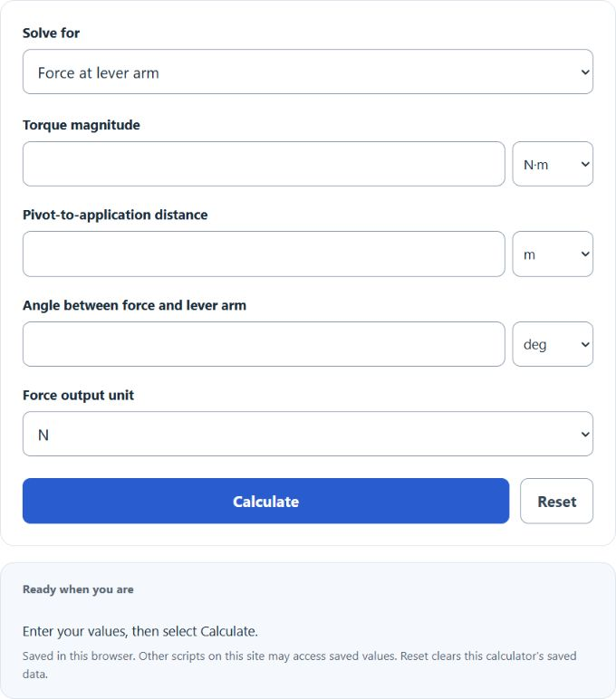Click the 'Pivot-to-application distance' label
Viewport: 616px width, 699px height.
[x=115, y=215]
